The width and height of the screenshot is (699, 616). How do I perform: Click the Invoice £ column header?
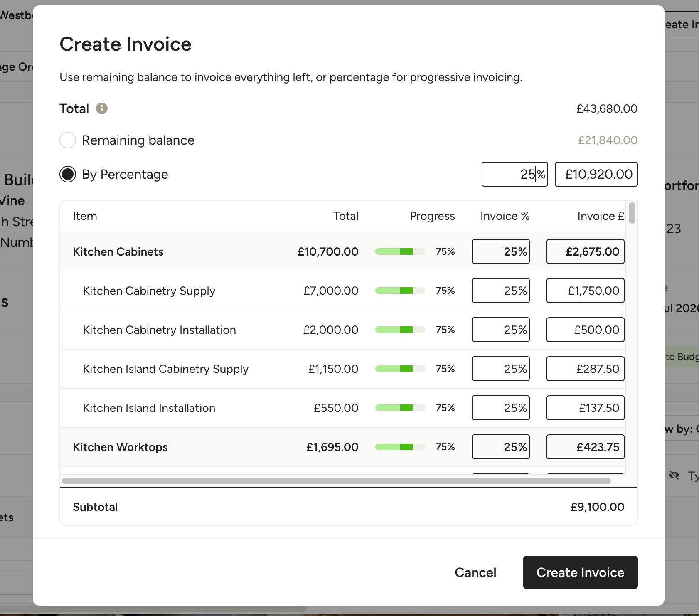pos(601,216)
